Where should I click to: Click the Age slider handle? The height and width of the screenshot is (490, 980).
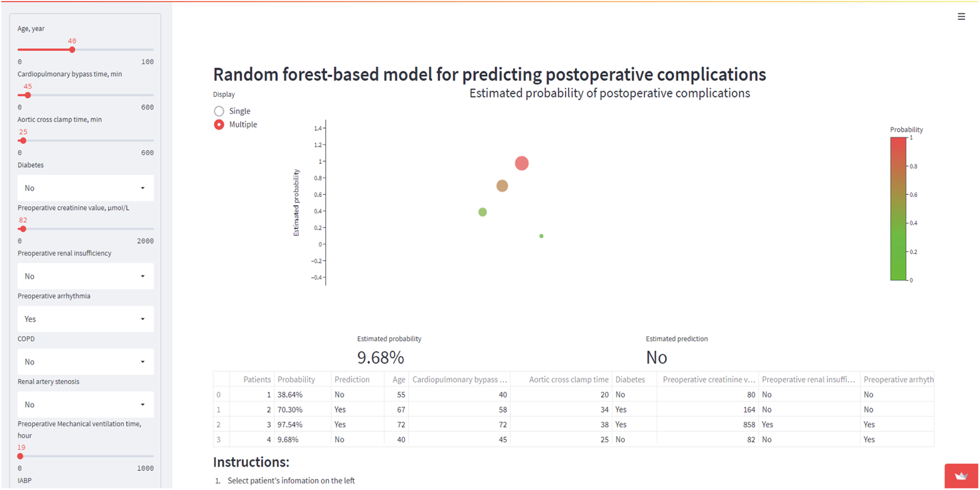72,50
